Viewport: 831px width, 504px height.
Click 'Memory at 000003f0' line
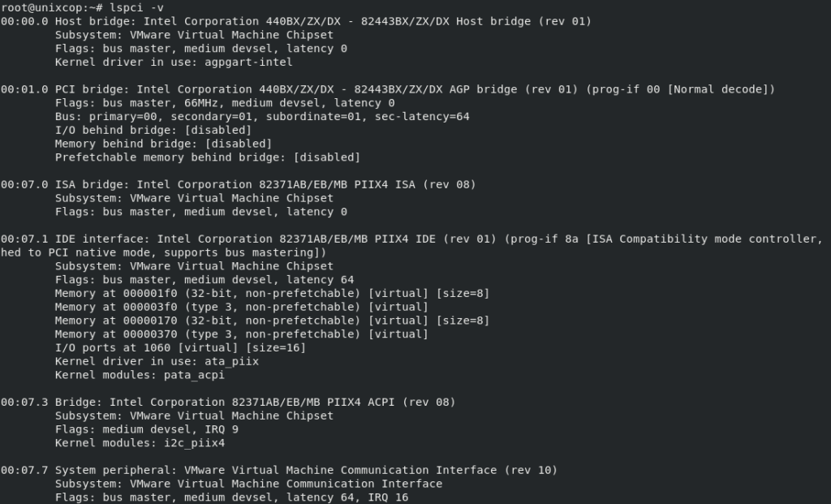[x=242, y=308]
